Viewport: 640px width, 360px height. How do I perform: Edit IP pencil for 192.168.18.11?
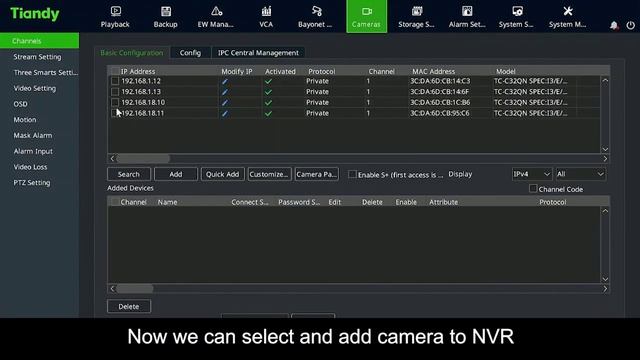[x=225, y=113]
